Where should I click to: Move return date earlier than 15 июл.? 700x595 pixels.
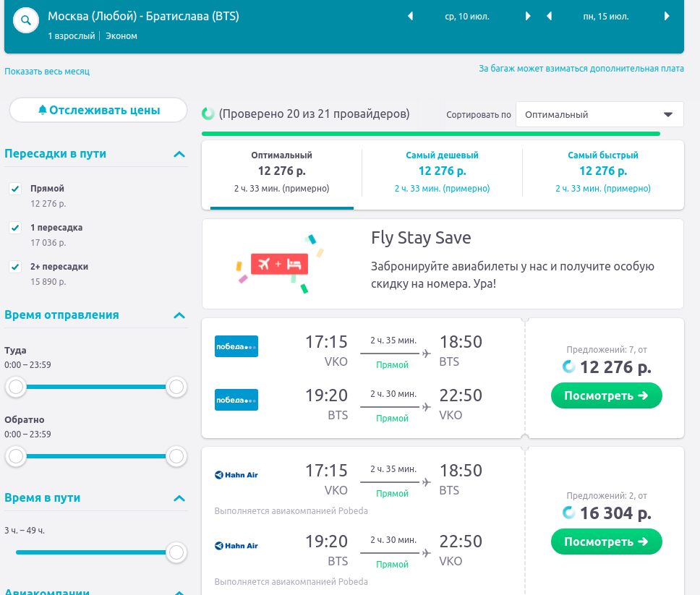[x=550, y=16]
